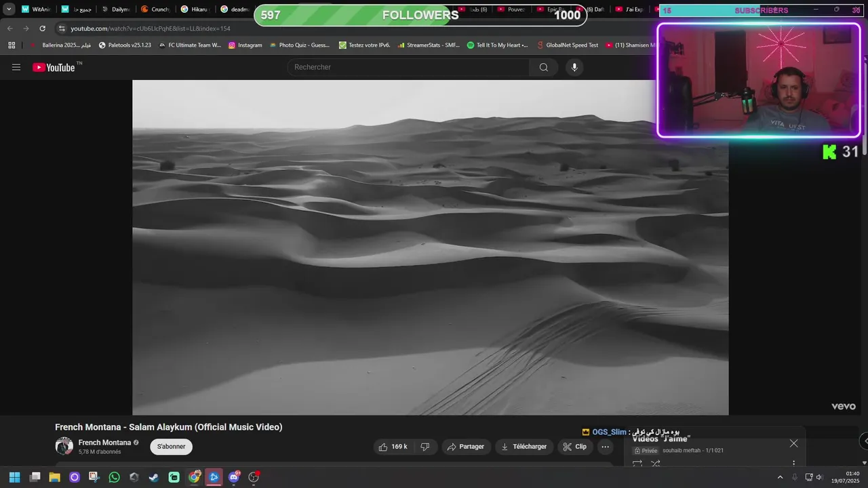This screenshot has height=488, width=868.
Task: Open WhatsApp from taskbar
Action: point(114,477)
